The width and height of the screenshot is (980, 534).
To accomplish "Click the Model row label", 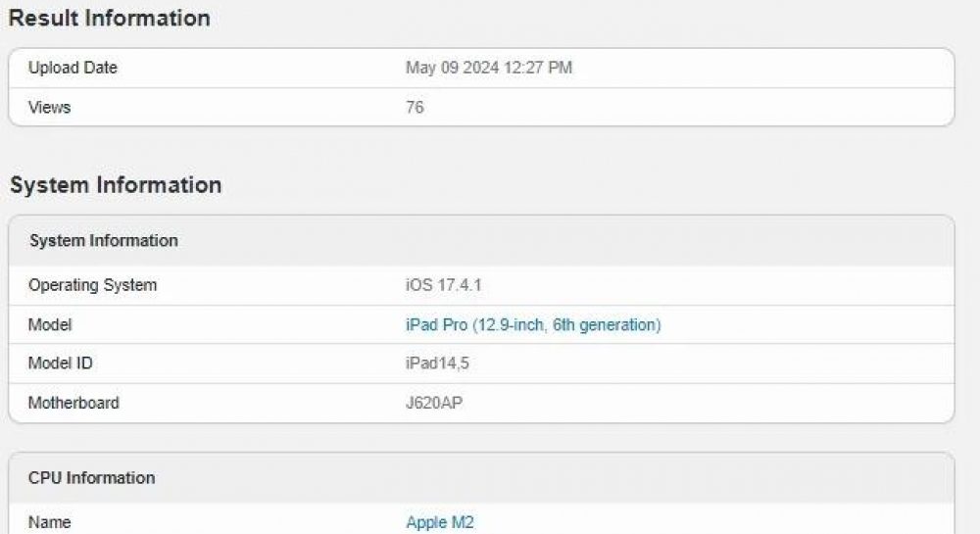I will coord(50,324).
